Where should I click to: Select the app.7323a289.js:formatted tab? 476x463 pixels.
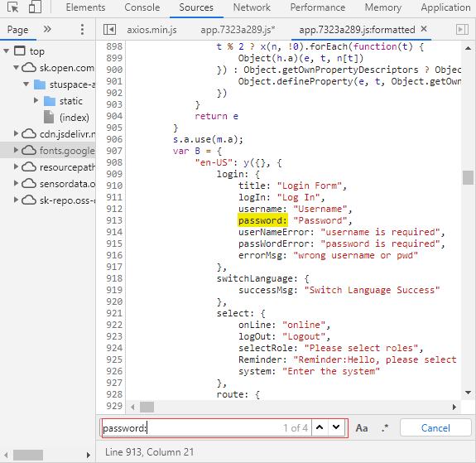[x=357, y=30]
